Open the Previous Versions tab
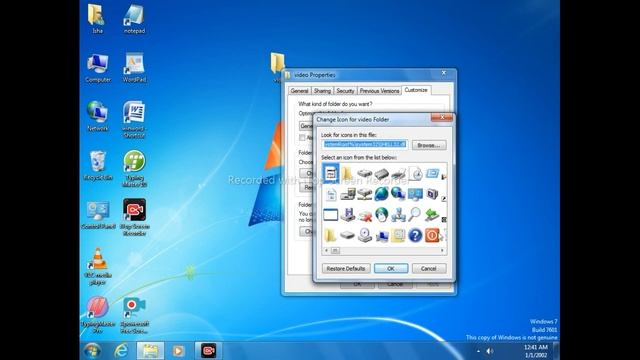 coord(379,91)
